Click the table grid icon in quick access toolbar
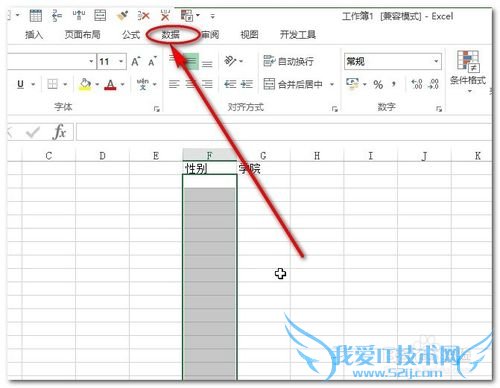Image resolution: width=500 pixels, height=388 pixels. [36, 16]
